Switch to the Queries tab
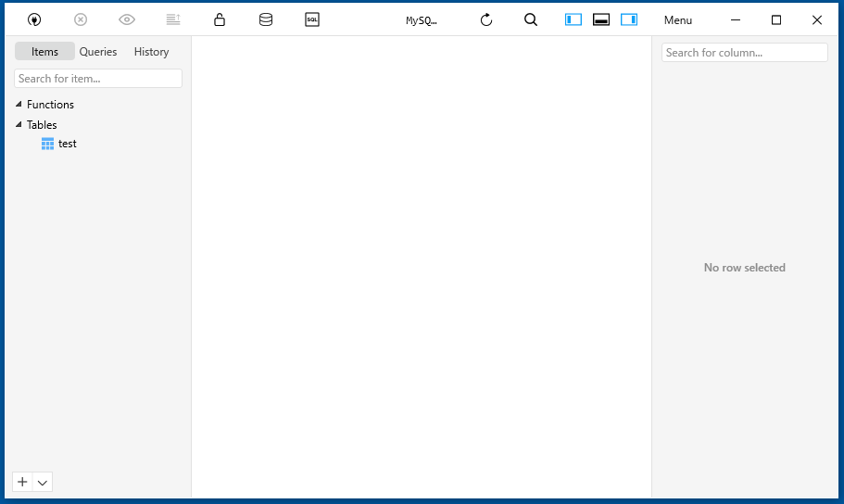 [x=98, y=52]
